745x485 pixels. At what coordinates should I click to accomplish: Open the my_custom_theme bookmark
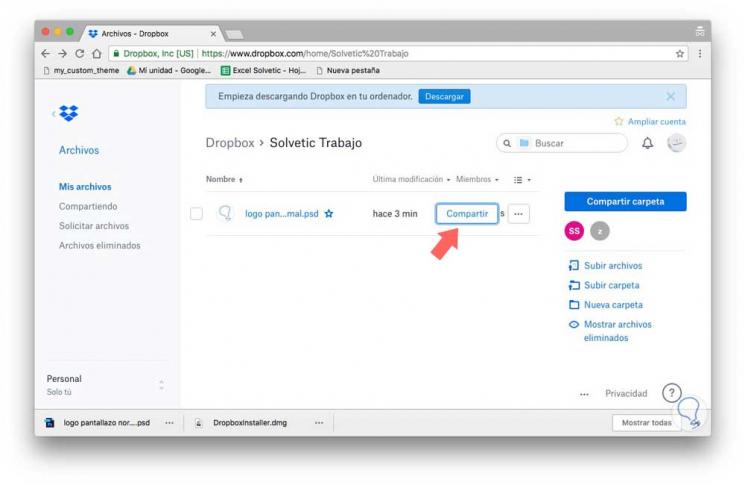point(81,70)
